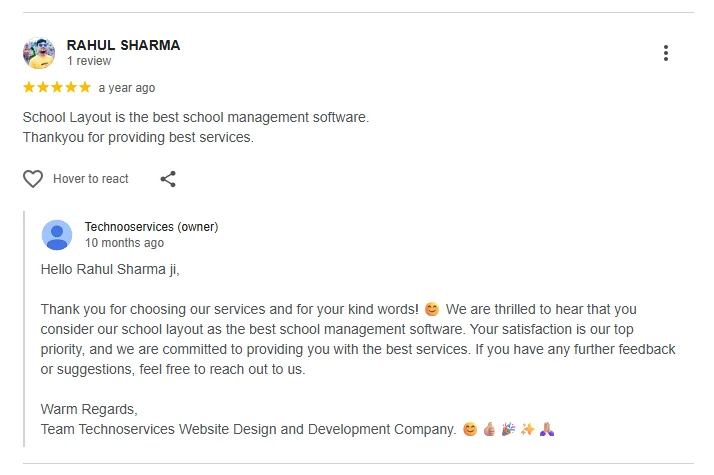Click the heart react icon

coord(33,179)
